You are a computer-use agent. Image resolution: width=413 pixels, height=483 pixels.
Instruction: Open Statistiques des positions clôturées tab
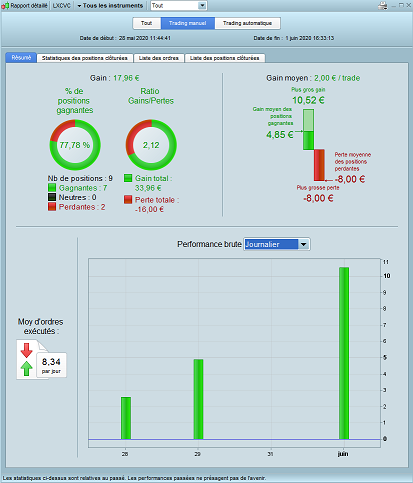85,58
